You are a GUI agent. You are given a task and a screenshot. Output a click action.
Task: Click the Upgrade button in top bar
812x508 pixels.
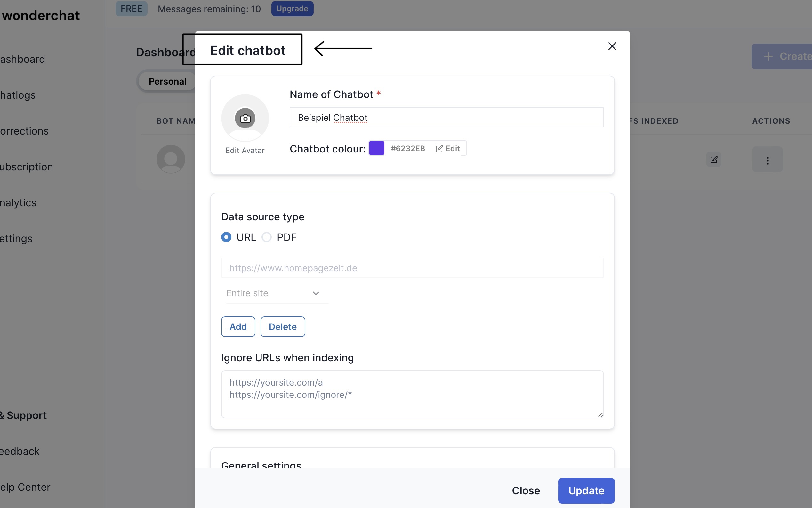(292, 9)
